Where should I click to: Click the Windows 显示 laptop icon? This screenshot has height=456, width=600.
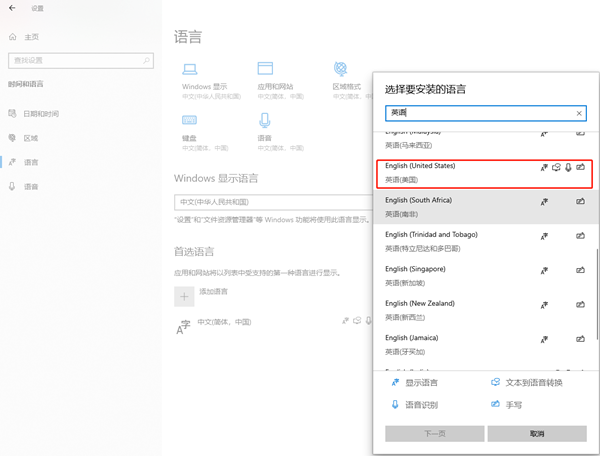pyautogui.click(x=189, y=69)
